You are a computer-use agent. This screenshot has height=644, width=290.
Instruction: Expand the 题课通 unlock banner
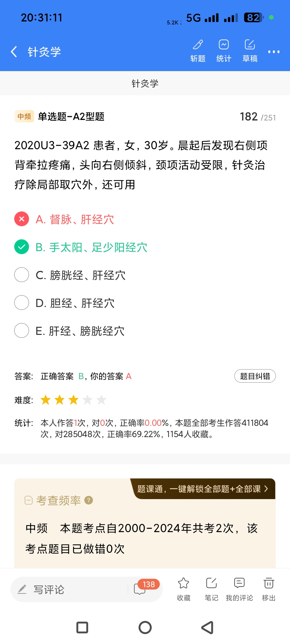203,489
